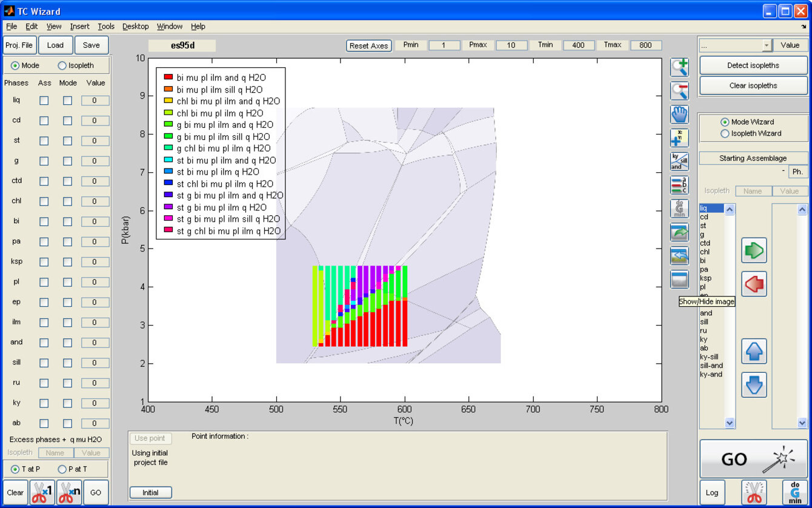This screenshot has width=812, height=508.
Task: Open the Tools menu
Action: [106, 26]
